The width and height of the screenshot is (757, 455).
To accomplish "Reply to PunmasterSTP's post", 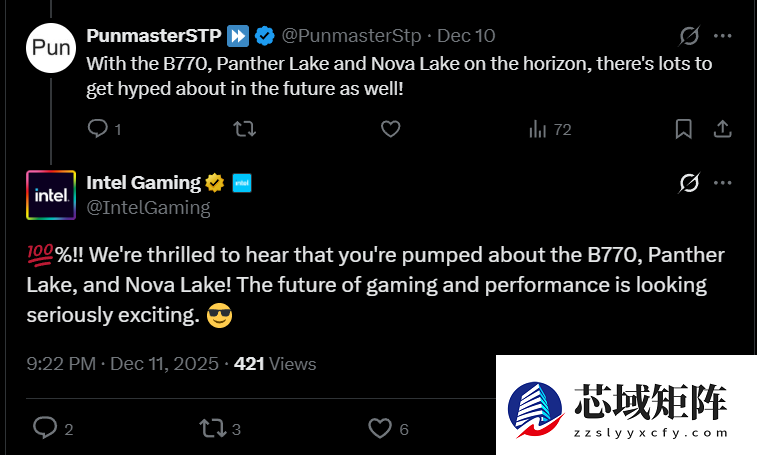I will click(x=98, y=129).
